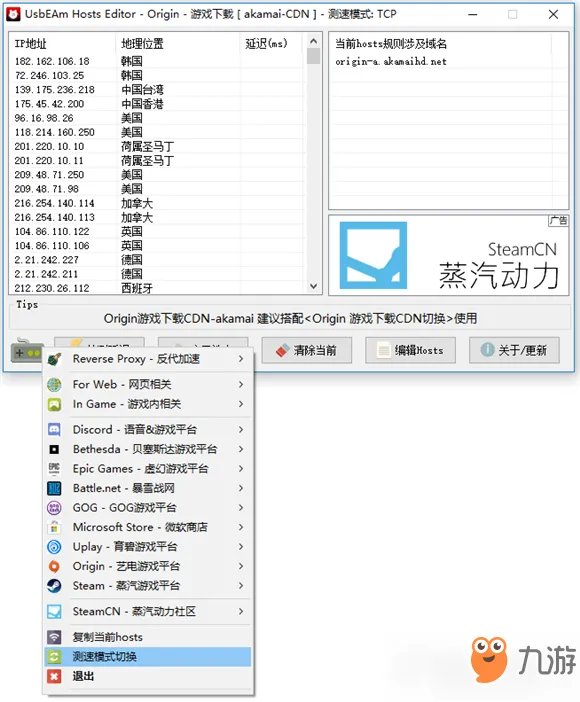The width and height of the screenshot is (580, 702).
Task: Select IP row 96.16.98.26
Action: coord(156,118)
